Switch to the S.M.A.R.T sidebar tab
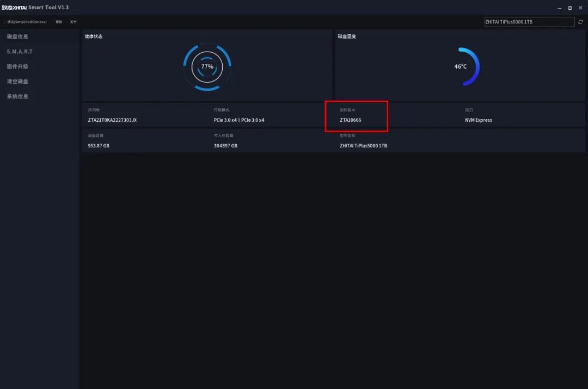The image size is (588, 389). coord(20,52)
